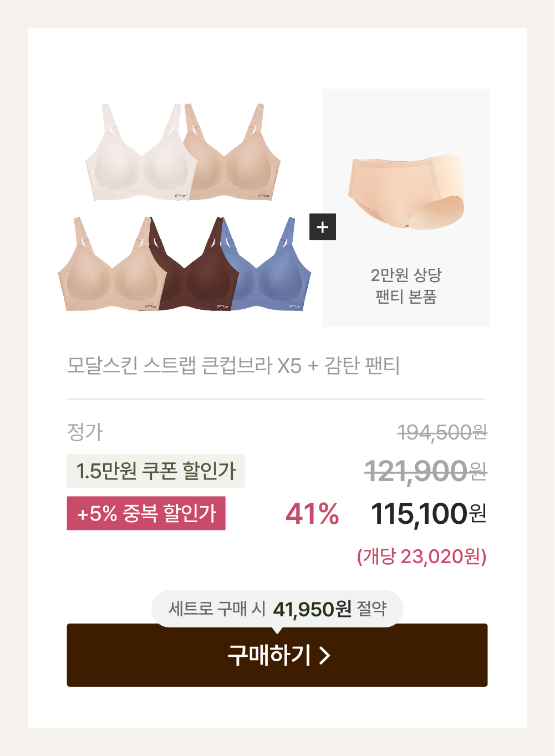Click the 41% discount percentage
The height and width of the screenshot is (756, 555).
pyautogui.click(x=312, y=514)
